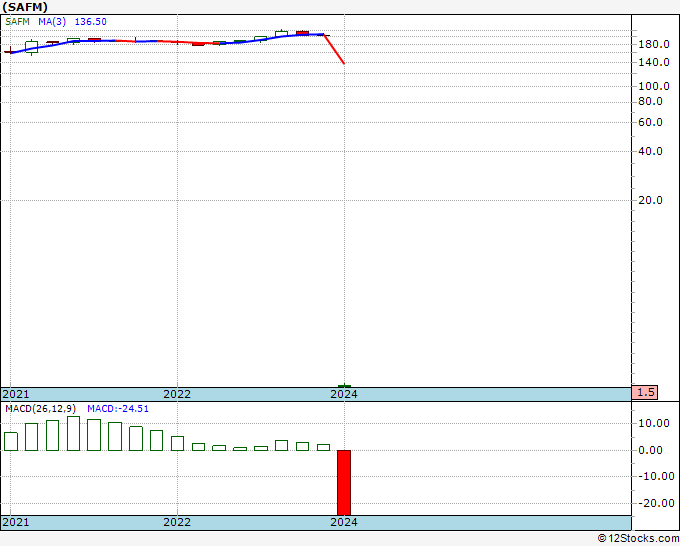Click the tallest green MACD histogram bar
Viewport: 680px width, 546px height.
(73, 434)
